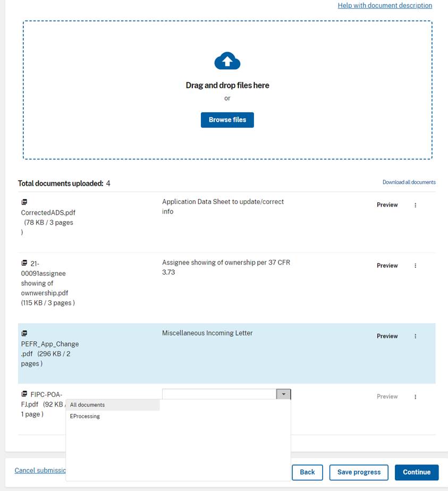448x491 pixels.
Task: Preview the CorrectedADS.pdf document
Action: (x=387, y=205)
